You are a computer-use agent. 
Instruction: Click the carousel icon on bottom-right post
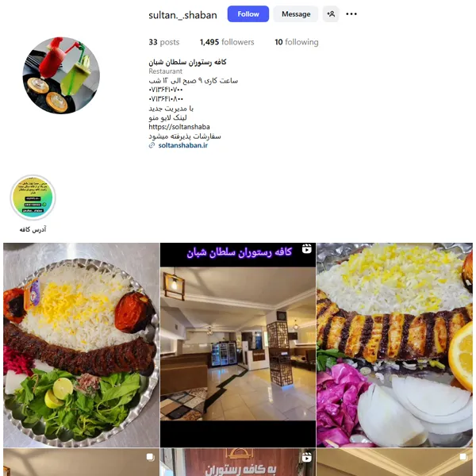pos(463,457)
